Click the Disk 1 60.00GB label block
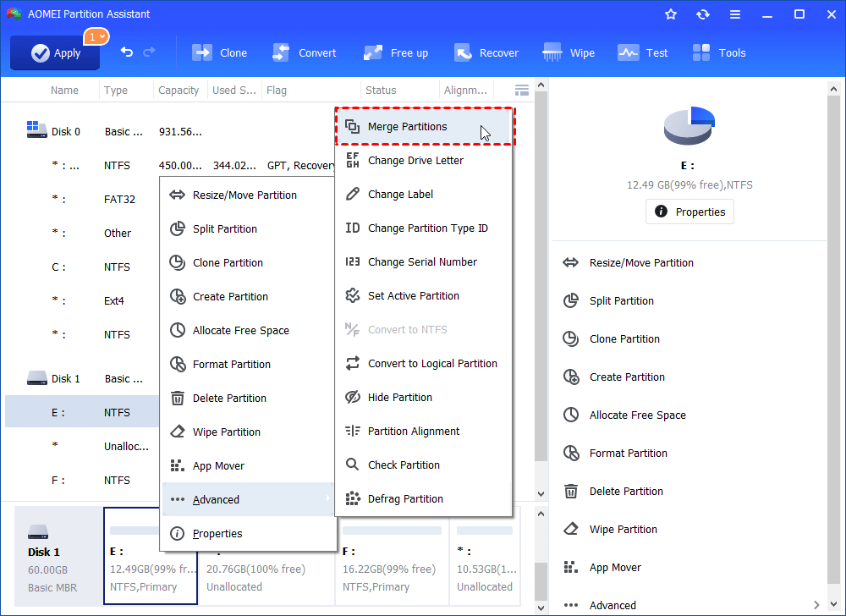846x616 pixels. click(x=58, y=557)
